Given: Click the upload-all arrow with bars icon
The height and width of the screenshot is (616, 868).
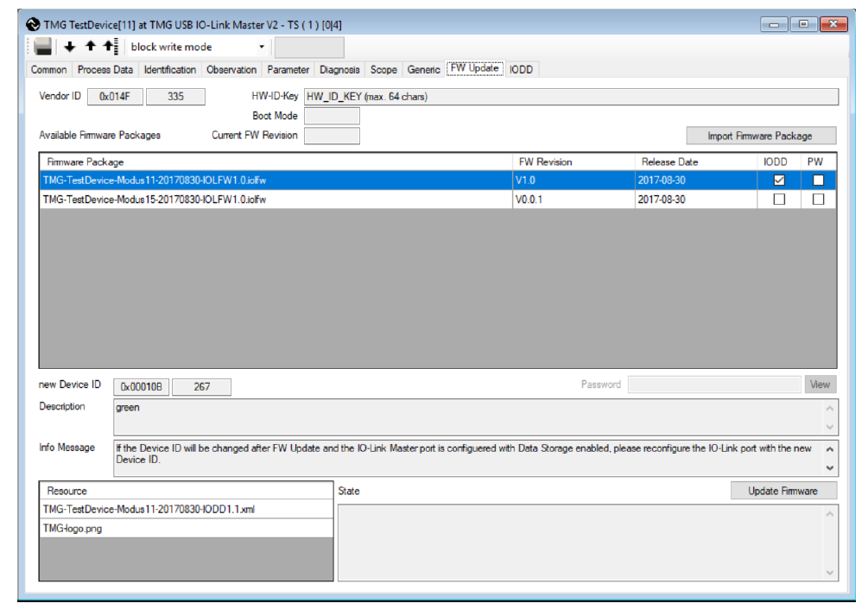Looking at the screenshot, I should coord(109,47).
